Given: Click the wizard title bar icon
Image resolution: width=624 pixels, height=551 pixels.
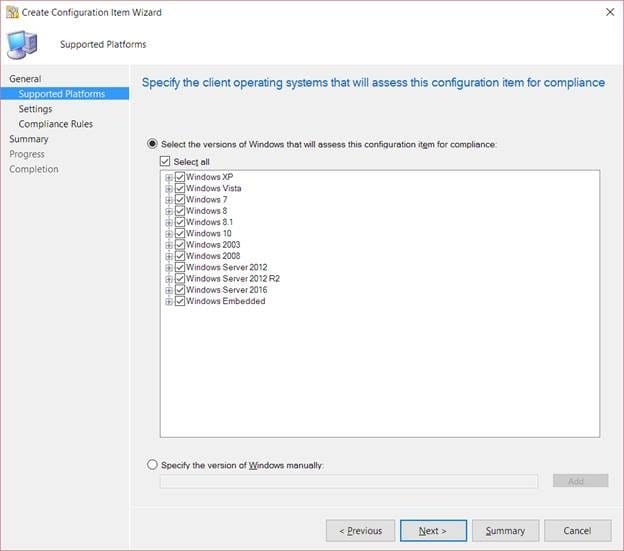Looking at the screenshot, I should 12,12.
